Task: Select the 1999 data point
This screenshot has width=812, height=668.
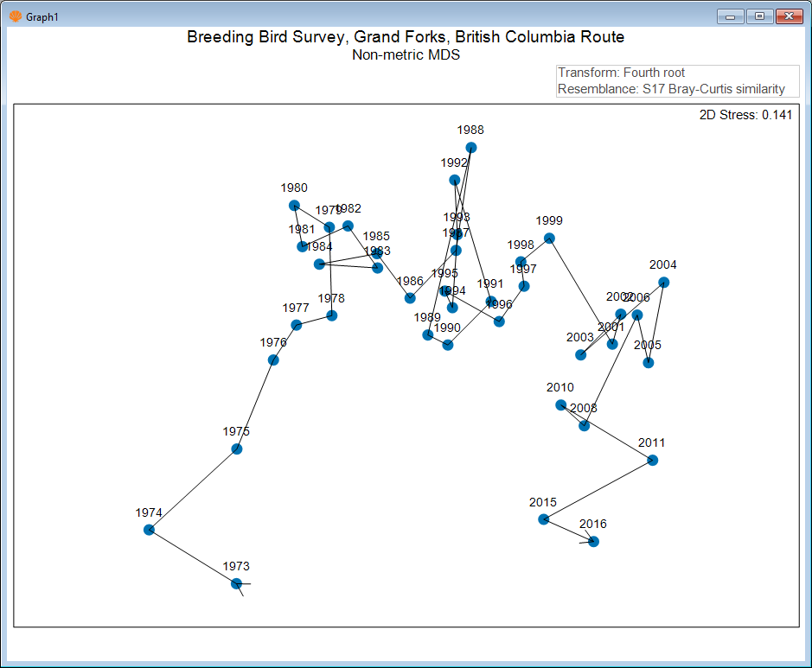Action: pyautogui.click(x=549, y=238)
